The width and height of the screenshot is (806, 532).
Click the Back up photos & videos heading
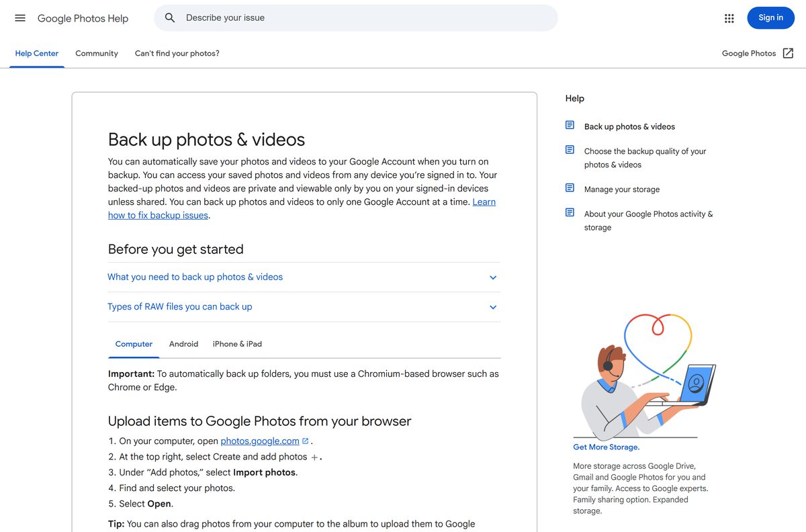206,140
